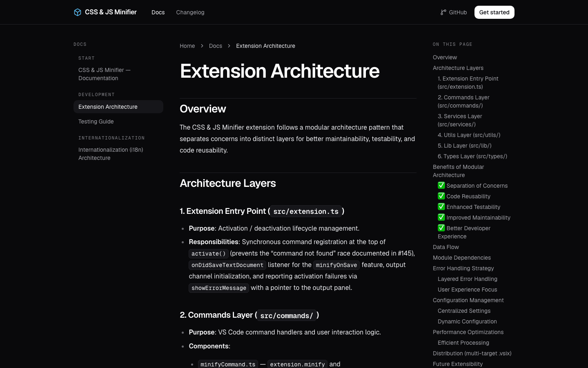Jump to Better Developer Experience outline link
The height and width of the screenshot is (368, 588).
tap(464, 232)
